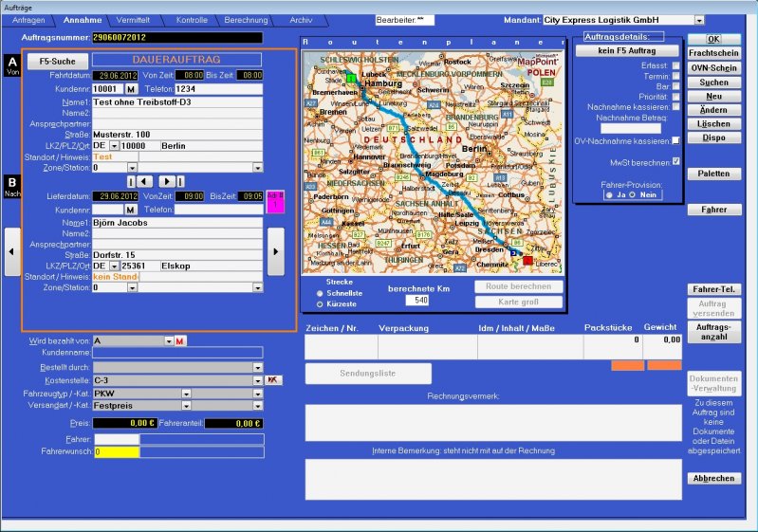Jump to last address record
This screenshot has width=758, height=532.
180,180
